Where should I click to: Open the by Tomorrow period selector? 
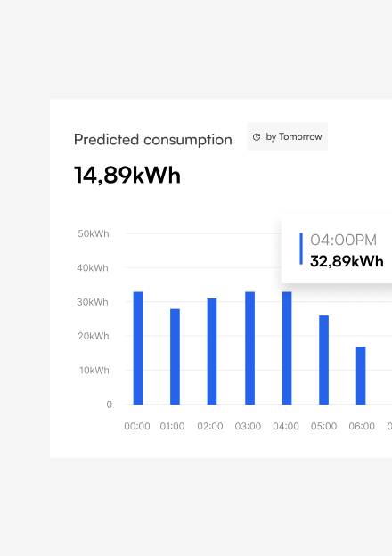287,136
